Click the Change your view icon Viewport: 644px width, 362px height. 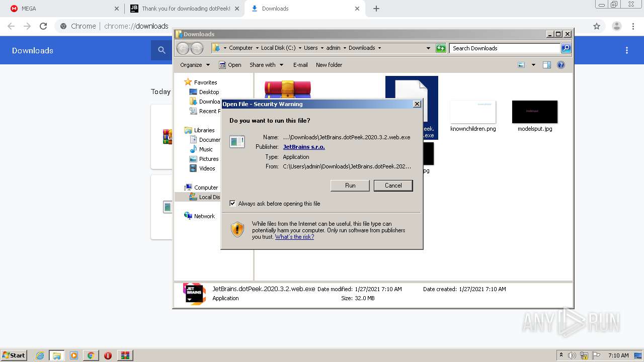click(521, 65)
